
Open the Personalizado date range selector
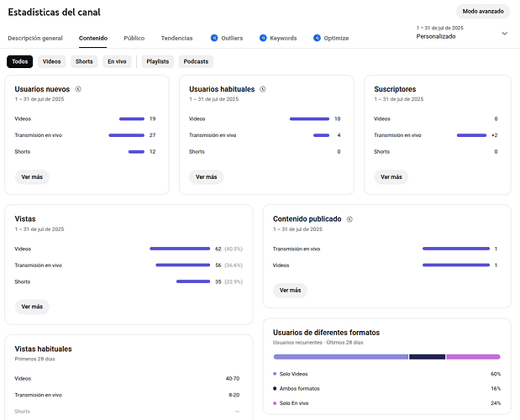[x=436, y=36]
